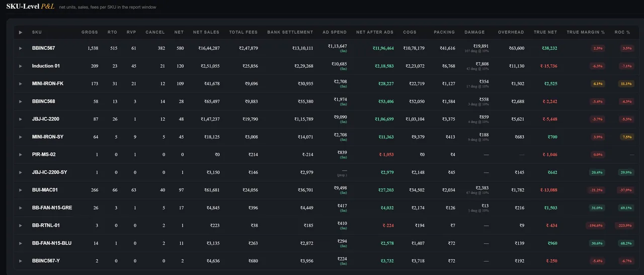Expand the BUI-MAC01 row
644x275 pixels.
[x=21, y=190]
